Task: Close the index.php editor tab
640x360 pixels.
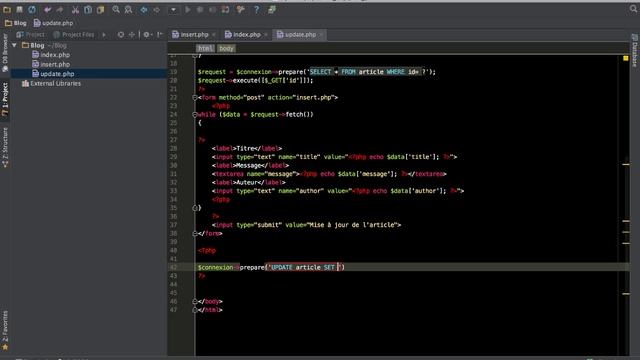Action: point(266,35)
